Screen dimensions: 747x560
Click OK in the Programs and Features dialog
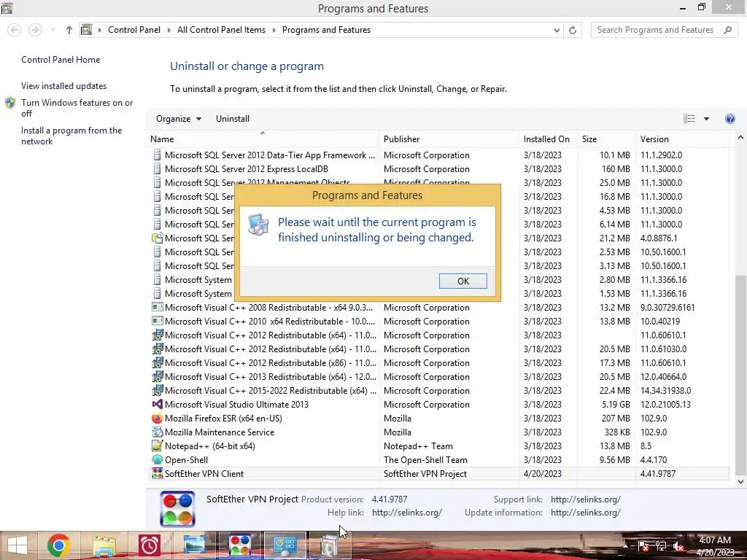pos(463,281)
